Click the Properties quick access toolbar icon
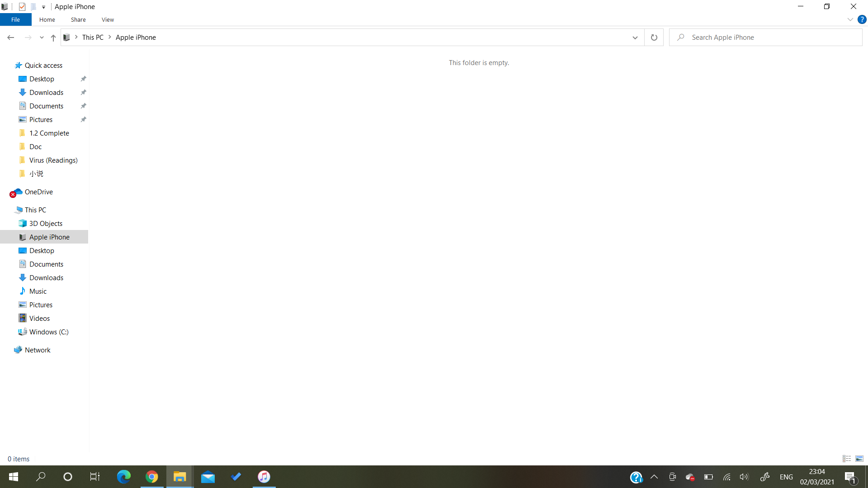The height and width of the screenshot is (488, 868). (22, 7)
